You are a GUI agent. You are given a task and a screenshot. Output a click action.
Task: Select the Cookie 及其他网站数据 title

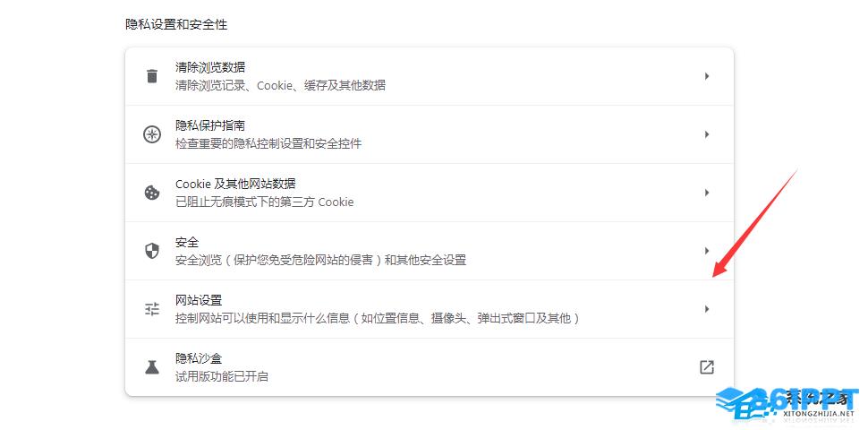tap(235, 184)
